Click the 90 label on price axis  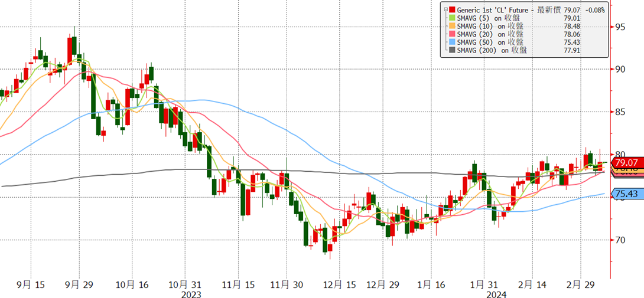point(619,70)
